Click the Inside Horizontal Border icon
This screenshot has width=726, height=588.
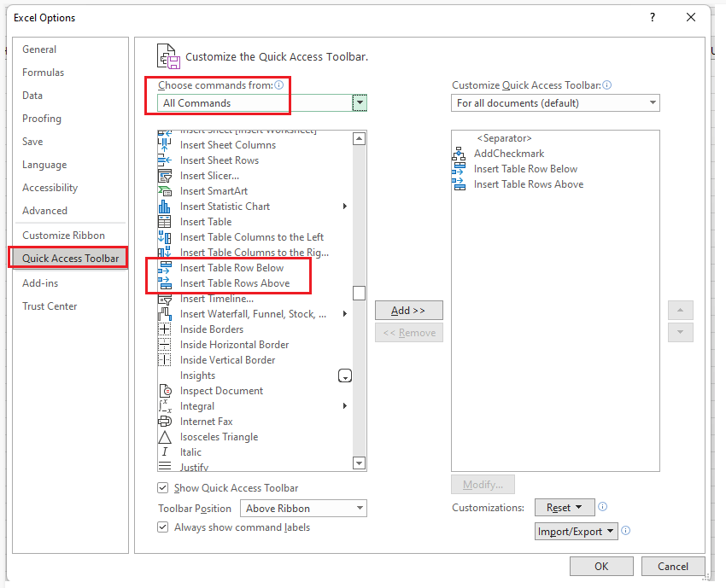click(165, 345)
